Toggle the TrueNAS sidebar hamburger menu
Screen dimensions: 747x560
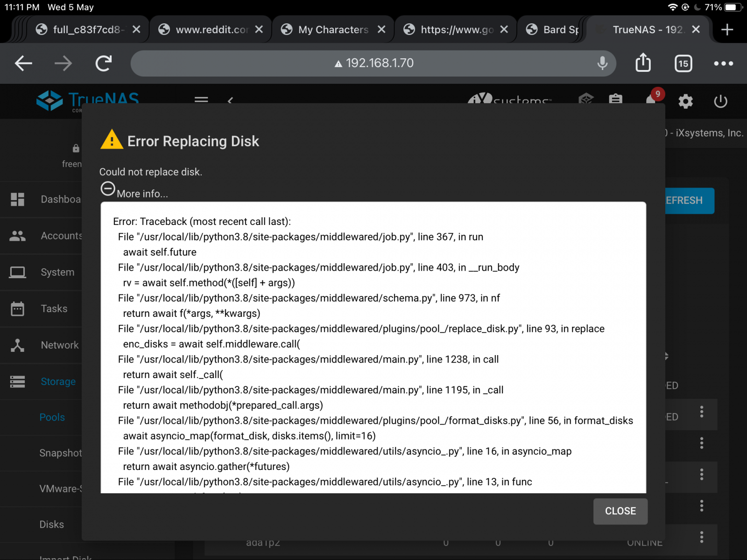click(201, 99)
